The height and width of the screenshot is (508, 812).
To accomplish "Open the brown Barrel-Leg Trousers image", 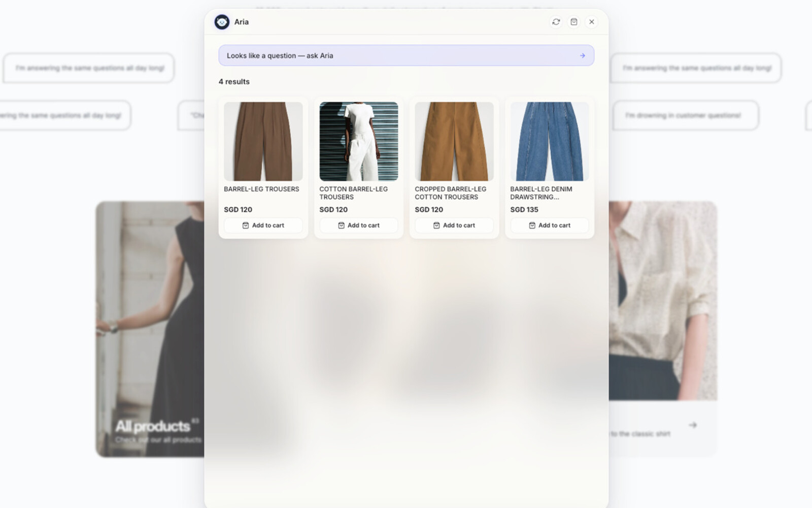I will (x=263, y=141).
